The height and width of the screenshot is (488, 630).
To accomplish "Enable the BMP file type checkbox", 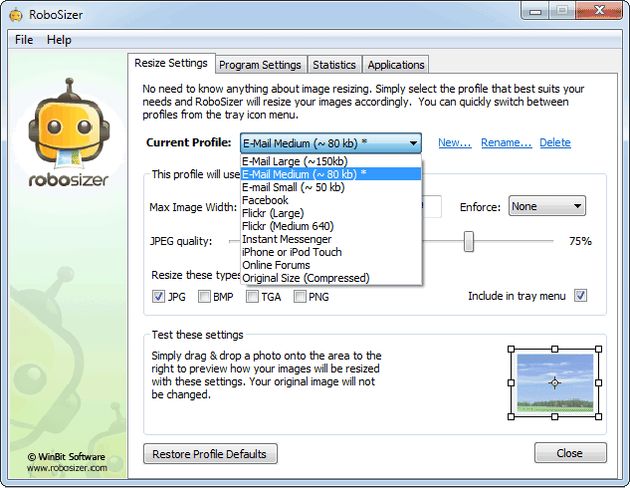I will click(204, 297).
